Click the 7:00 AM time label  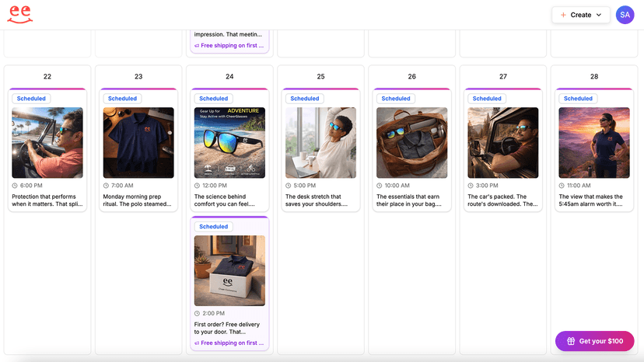point(122,186)
